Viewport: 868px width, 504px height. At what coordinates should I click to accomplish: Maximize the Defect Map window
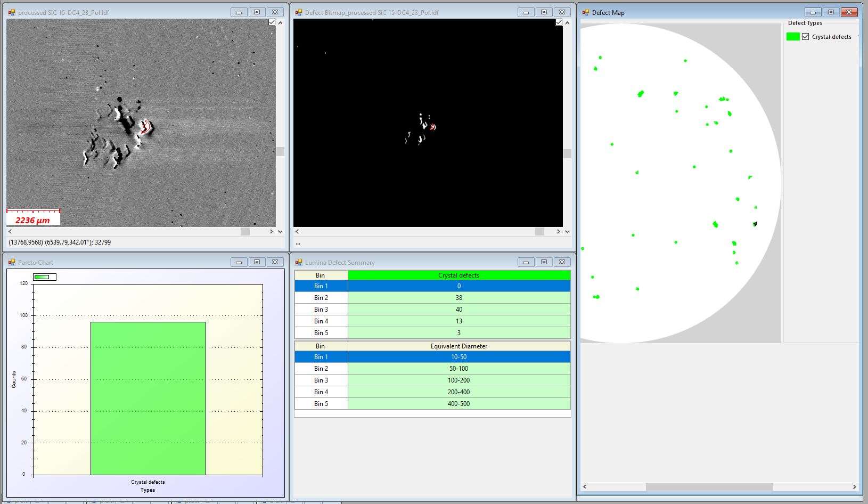831,12
